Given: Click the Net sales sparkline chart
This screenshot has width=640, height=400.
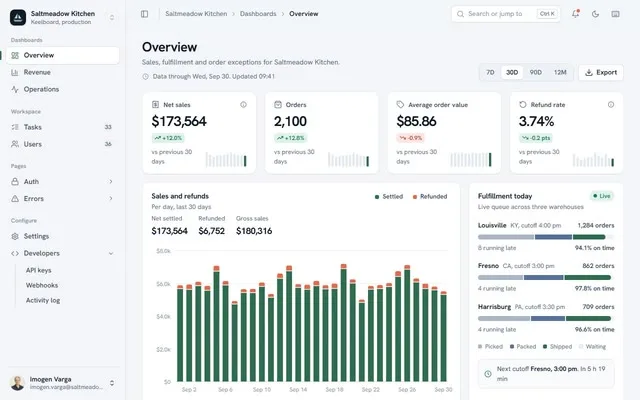Looking at the screenshot, I should point(226,160).
